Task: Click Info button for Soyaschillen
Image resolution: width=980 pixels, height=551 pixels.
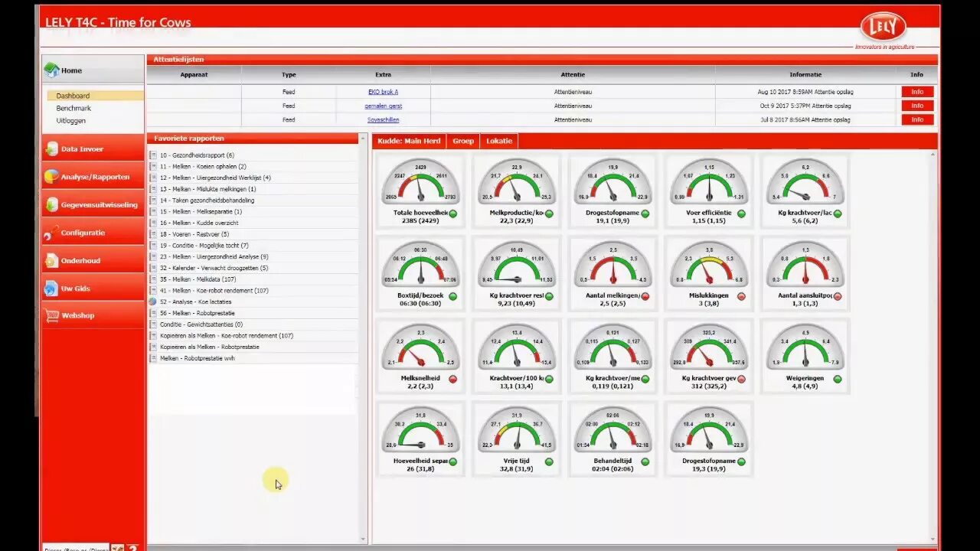Action: [917, 119]
